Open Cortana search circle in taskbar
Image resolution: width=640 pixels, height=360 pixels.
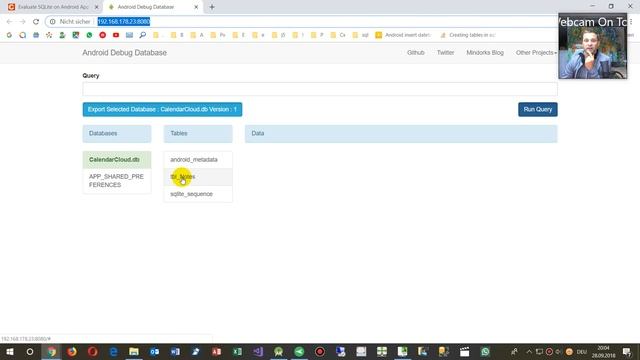point(30,351)
